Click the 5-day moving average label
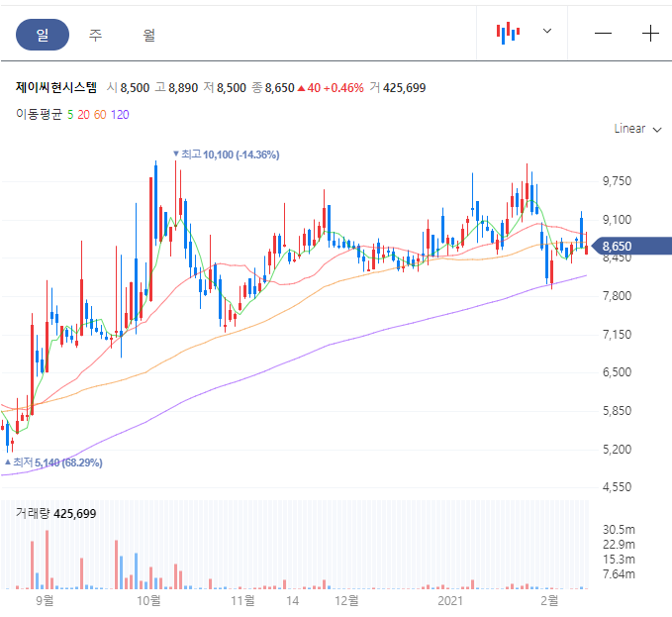 (x=70, y=115)
